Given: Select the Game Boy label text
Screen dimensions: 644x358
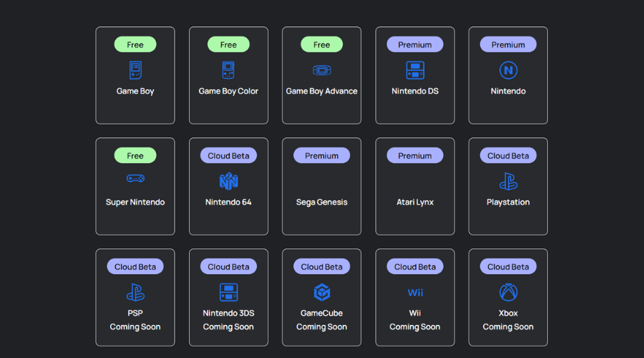Looking at the screenshot, I should tap(135, 91).
